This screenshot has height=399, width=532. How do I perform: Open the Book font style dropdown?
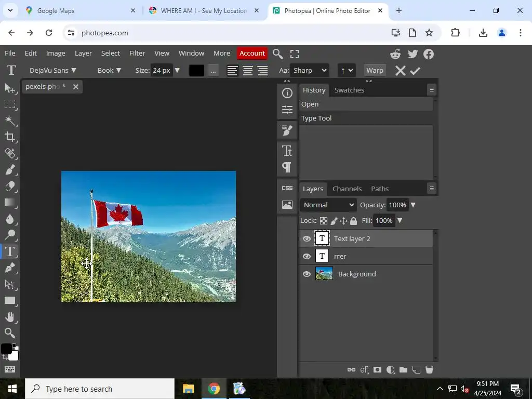(109, 71)
